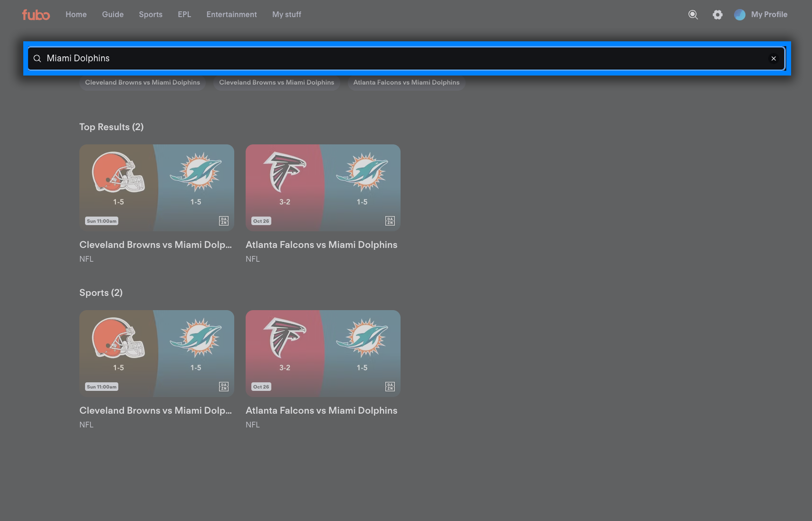Open settings gear icon
The width and height of the screenshot is (812, 521).
[717, 15]
